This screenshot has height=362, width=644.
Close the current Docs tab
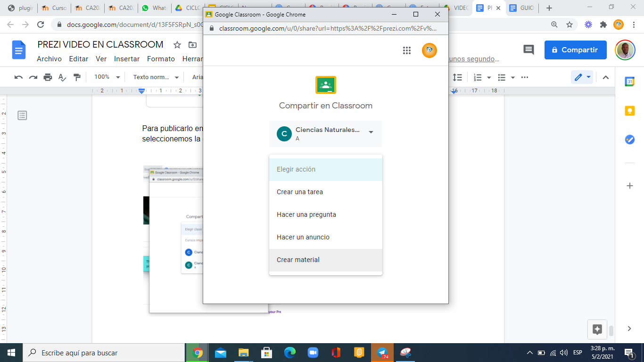coord(498,8)
